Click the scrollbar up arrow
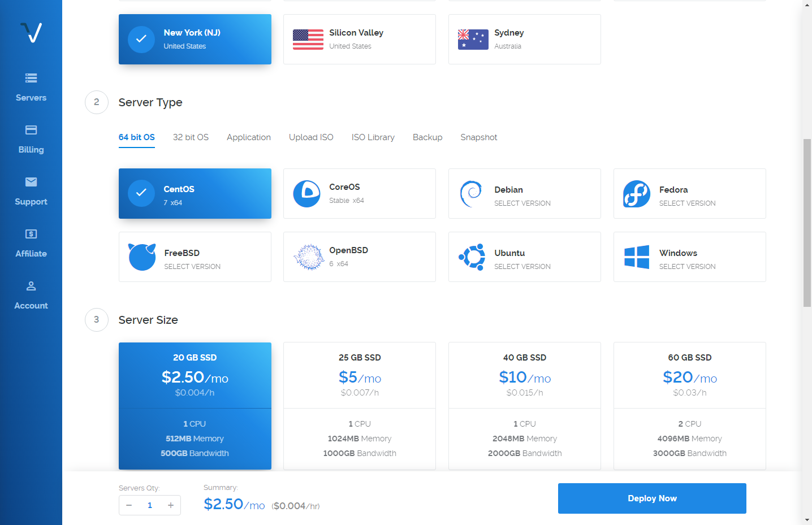The image size is (812, 525). [x=807, y=5]
